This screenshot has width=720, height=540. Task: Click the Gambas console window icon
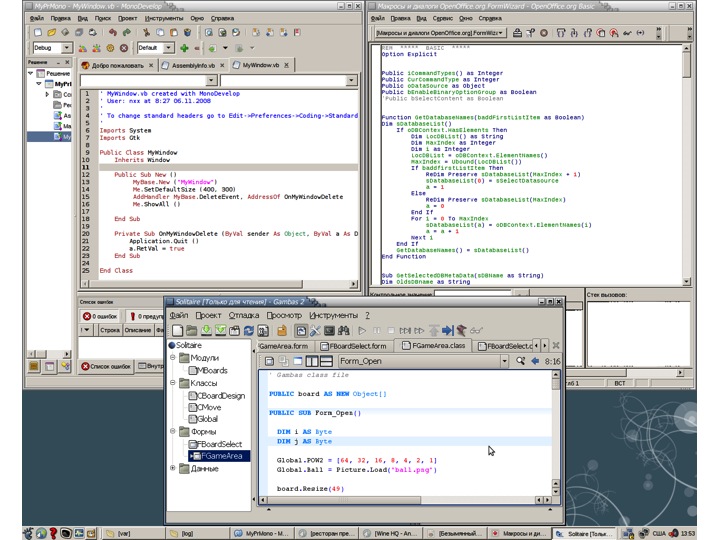(329, 331)
